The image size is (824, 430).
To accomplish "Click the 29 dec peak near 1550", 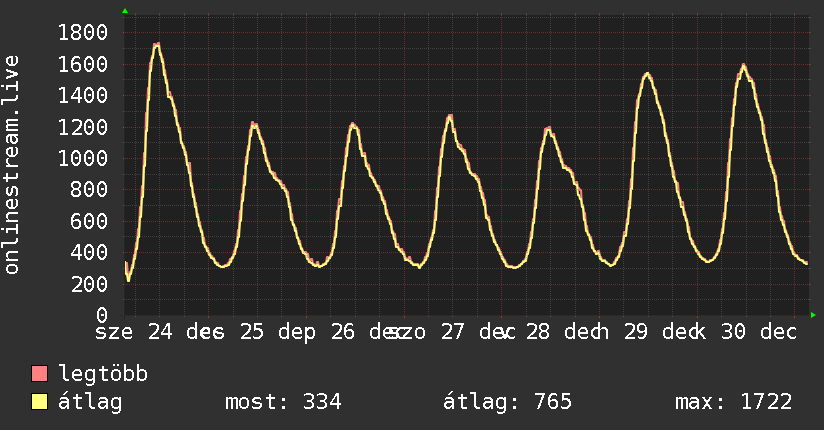I will pyautogui.click(x=647, y=75).
